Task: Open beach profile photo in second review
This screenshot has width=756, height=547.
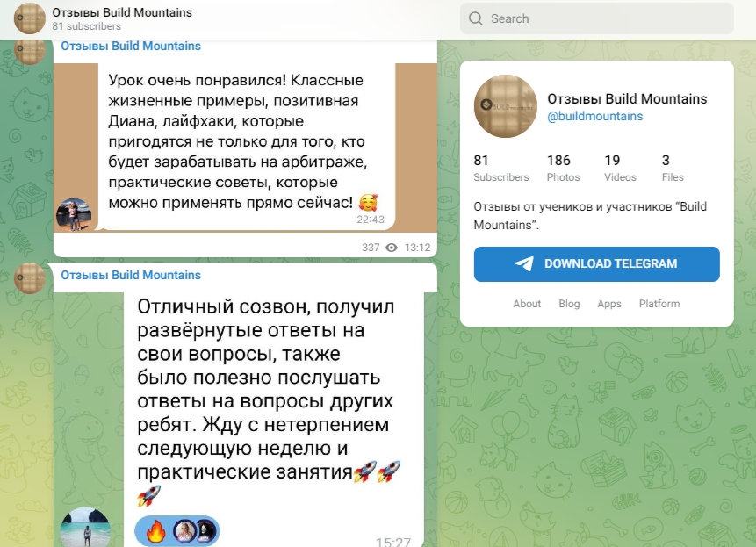Action: pos(85,527)
